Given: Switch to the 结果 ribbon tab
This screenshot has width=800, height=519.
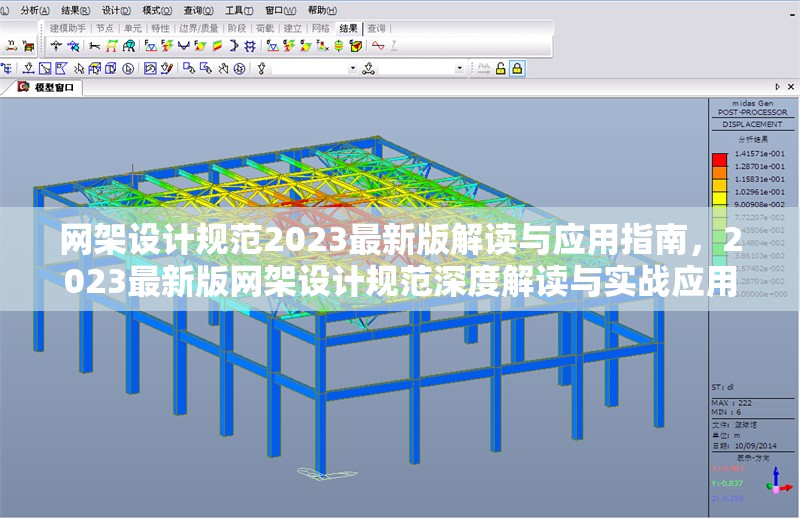Looking at the screenshot, I should (x=348, y=28).
